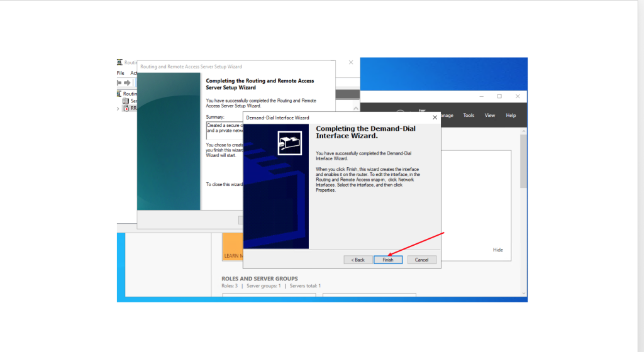
Task: Select the Server Status tree icon
Action: pyautogui.click(x=126, y=101)
